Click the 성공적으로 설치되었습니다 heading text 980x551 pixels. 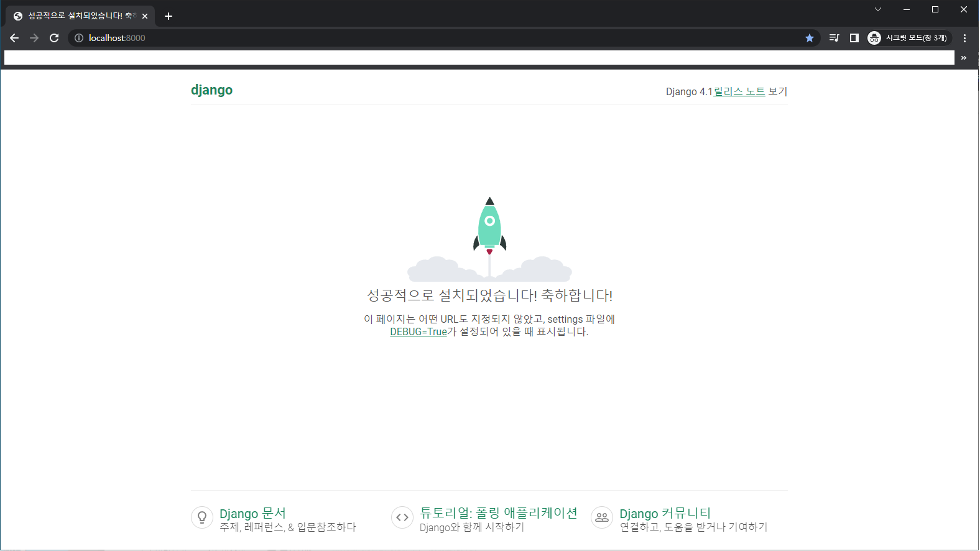tap(489, 295)
